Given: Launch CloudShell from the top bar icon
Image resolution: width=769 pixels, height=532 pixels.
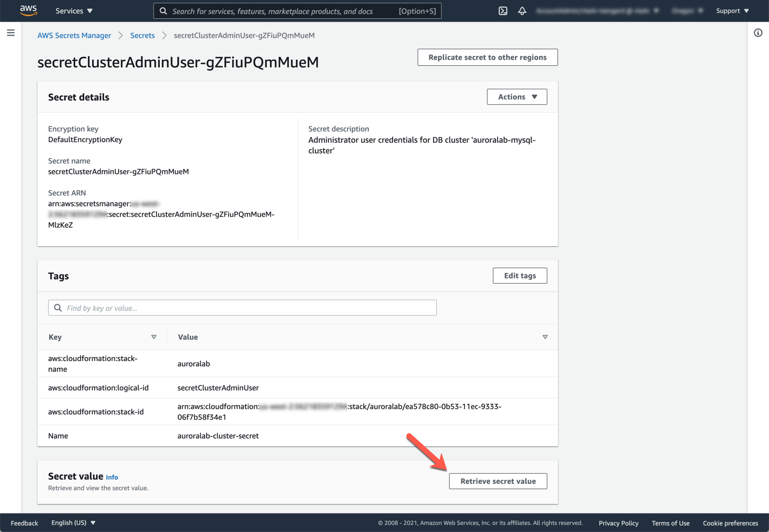Looking at the screenshot, I should pyautogui.click(x=503, y=11).
